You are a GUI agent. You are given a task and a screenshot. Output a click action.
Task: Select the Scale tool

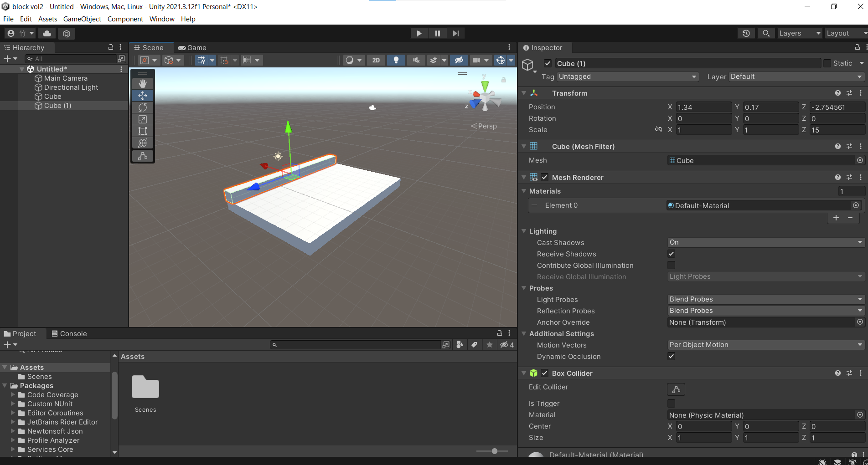[x=143, y=119]
